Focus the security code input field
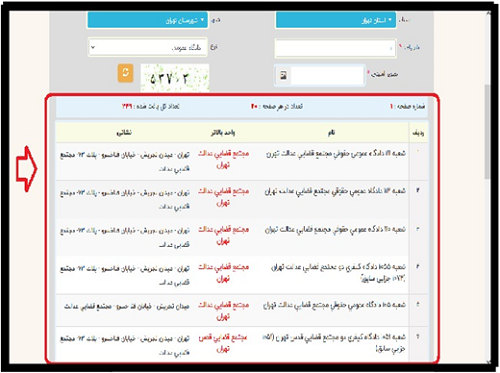 click(x=327, y=75)
